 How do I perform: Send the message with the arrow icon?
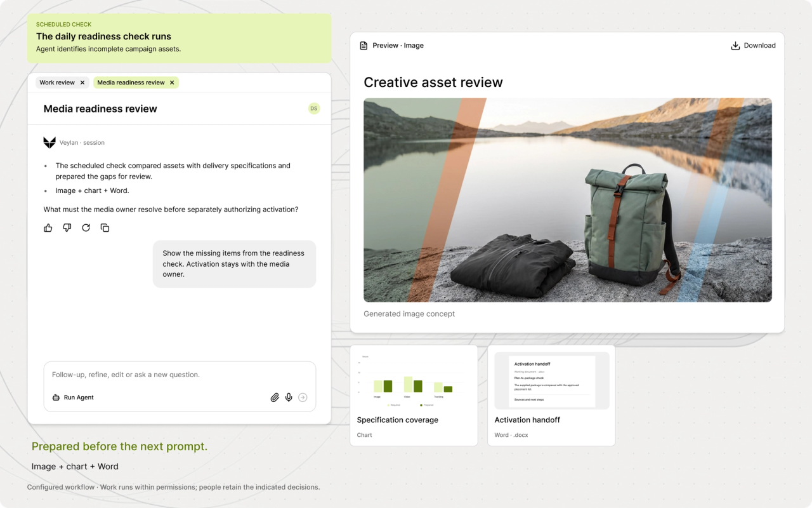[303, 398]
